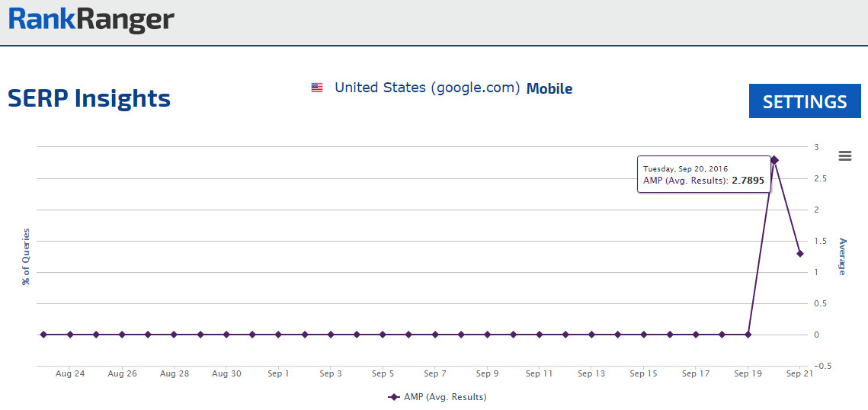Viewport: 868px width, 410px height.
Task: Click the Sep 1 data point marker
Action: click(x=278, y=334)
